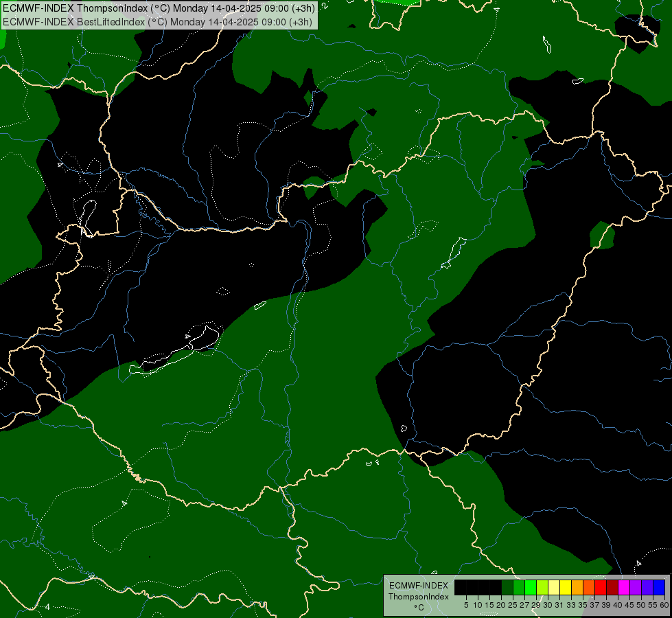Click legend scale value 60

click(x=664, y=605)
